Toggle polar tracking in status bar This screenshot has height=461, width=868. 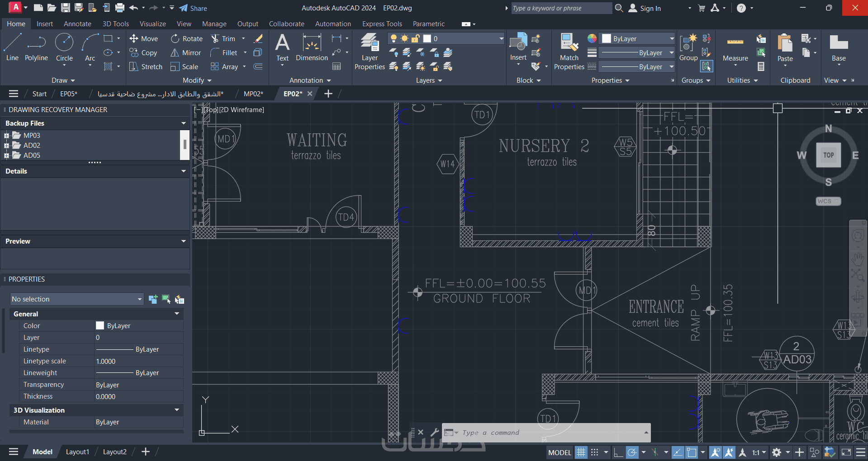pyautogui.click(x=632, y=452)
